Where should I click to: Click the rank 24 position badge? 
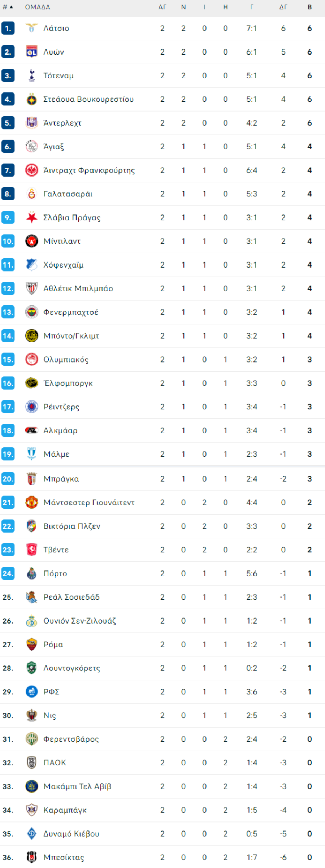(8, 573)
